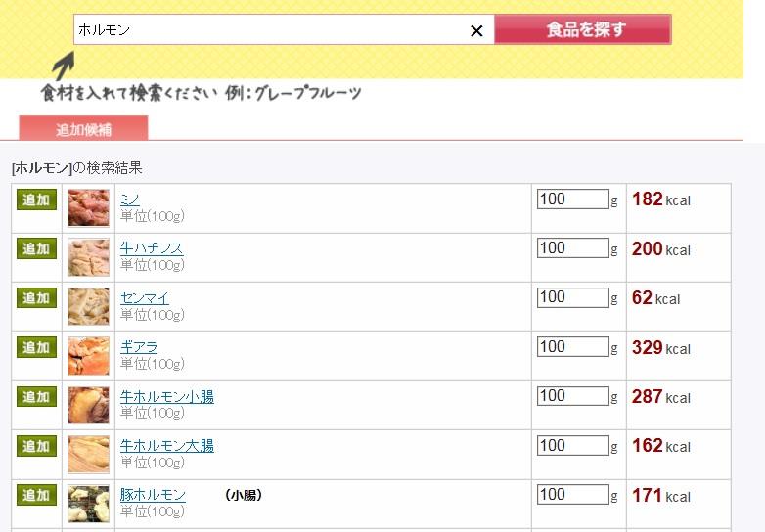Screen dimensions: 765x532
Task: Open the ミノ food link
Action: tap(129, 199)
